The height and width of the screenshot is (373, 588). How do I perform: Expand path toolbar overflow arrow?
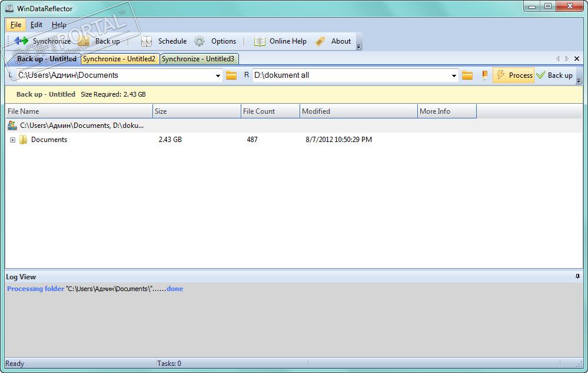pos(579,81)
